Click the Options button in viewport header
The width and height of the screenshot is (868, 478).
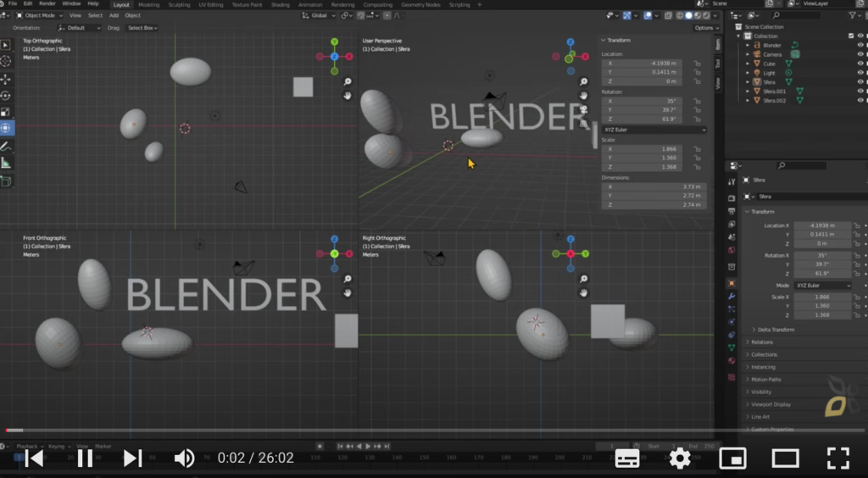click(706, 28)
